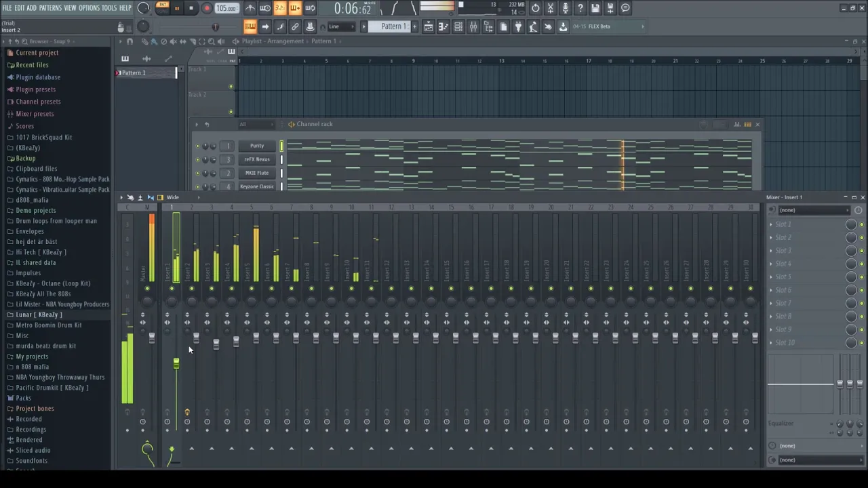Open the VIEW menu

pos(70,8)
